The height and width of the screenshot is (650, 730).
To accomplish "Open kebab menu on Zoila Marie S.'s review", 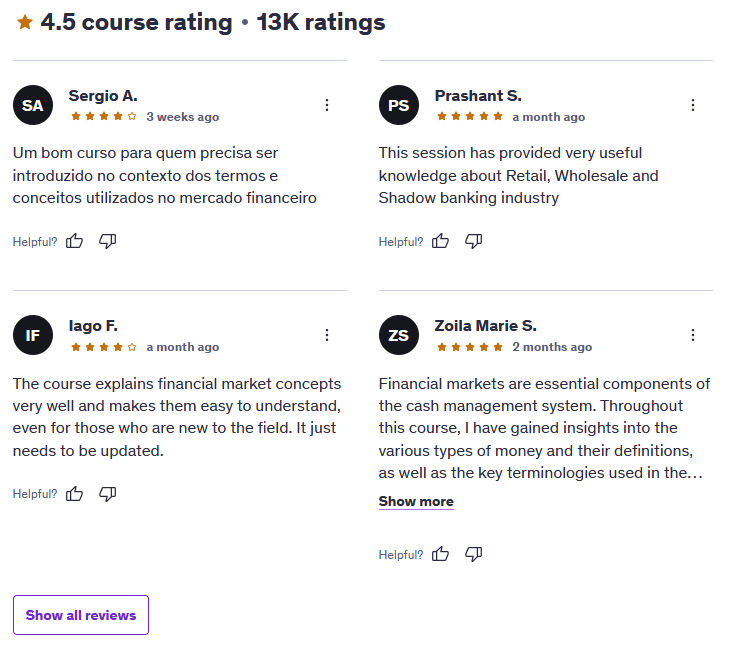I will click(693, 335).
